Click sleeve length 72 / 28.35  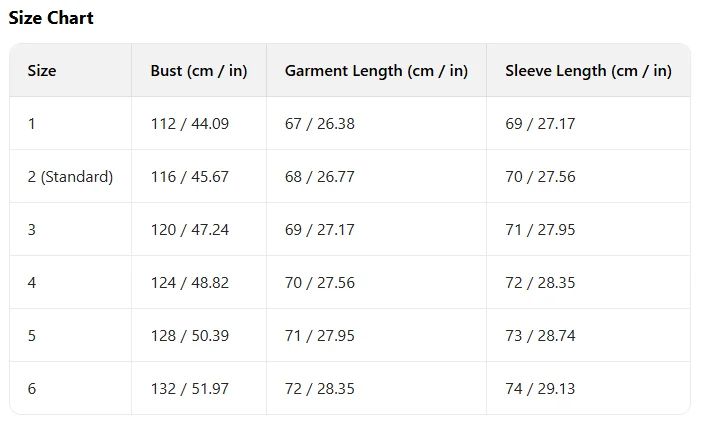coord(540,283)
